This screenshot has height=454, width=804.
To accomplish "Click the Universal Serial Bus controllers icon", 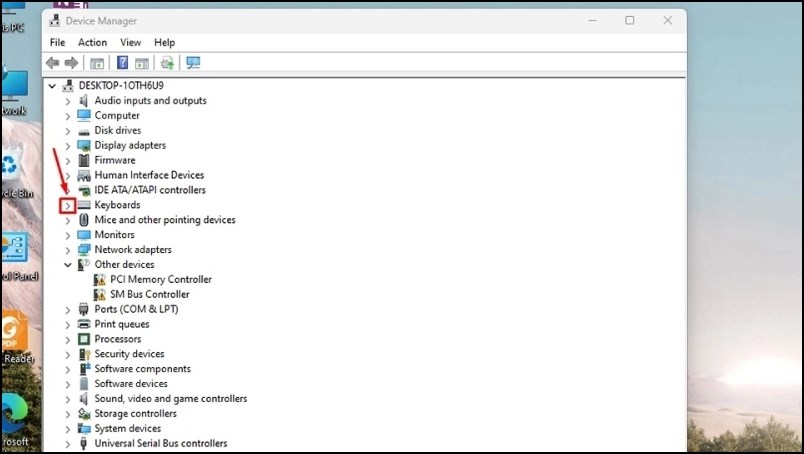I will (x=84, y=443).
